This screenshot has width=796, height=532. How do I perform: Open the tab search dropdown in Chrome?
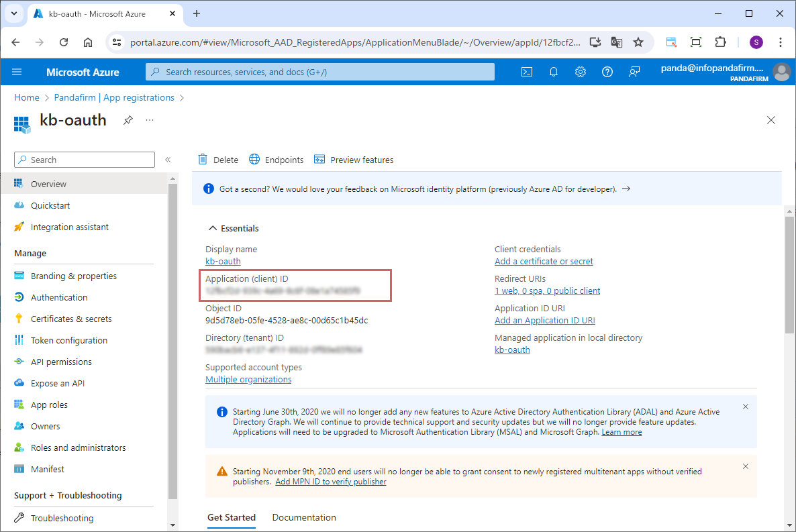pyautogui.click(x=14, y=13)
